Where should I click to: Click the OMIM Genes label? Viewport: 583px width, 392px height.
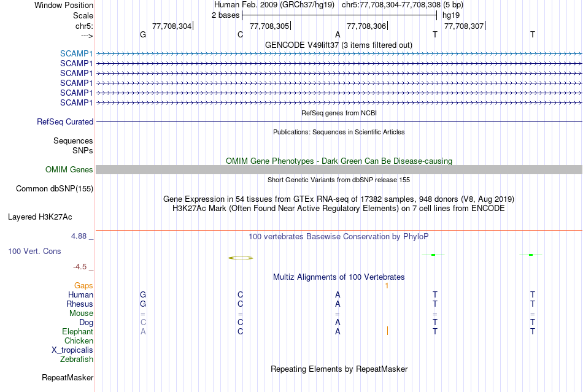[69, 169]
